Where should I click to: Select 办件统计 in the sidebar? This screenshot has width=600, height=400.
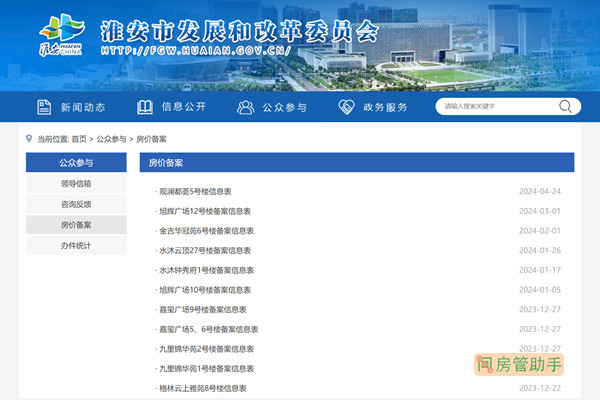pos(76,245)
